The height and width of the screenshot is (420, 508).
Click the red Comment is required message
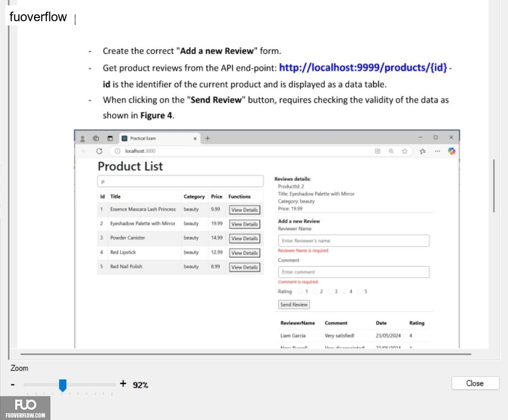pos(298,282)
